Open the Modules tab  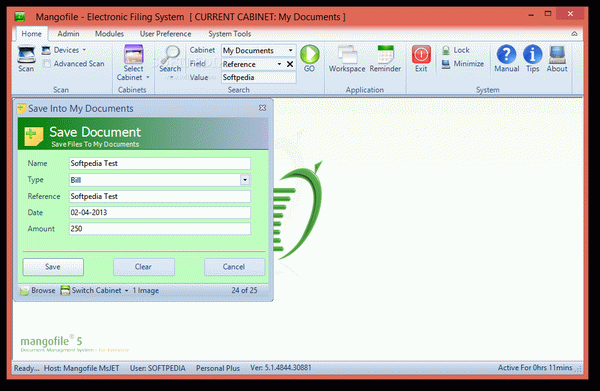tap(109, 34)
